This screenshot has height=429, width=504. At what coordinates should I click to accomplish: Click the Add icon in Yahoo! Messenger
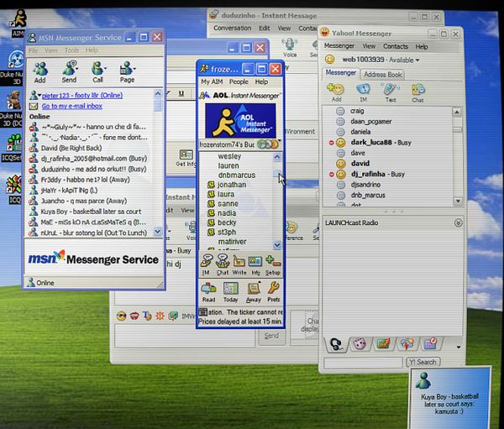pyautogui.click(x=336, y=92)
